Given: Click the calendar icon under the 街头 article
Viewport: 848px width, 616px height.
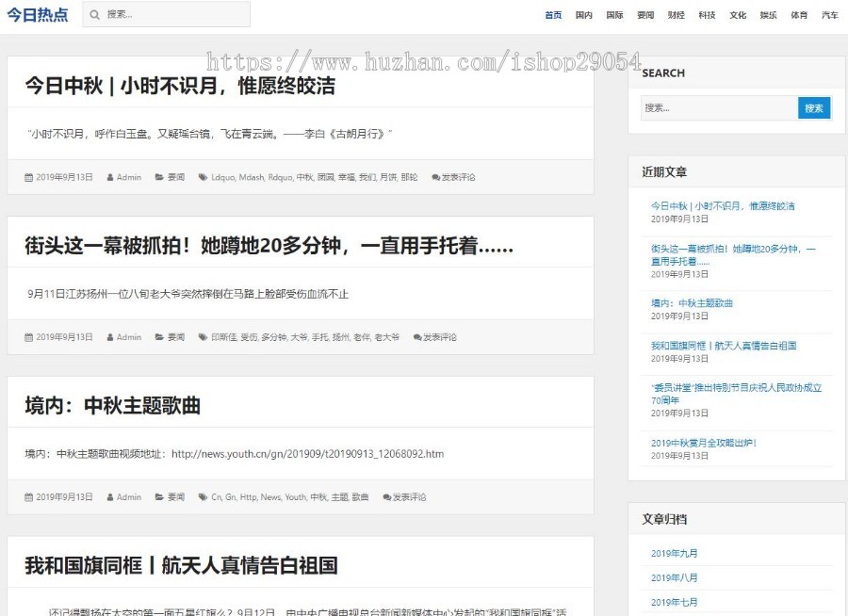Looking at the screenshot, I should 29,336.
